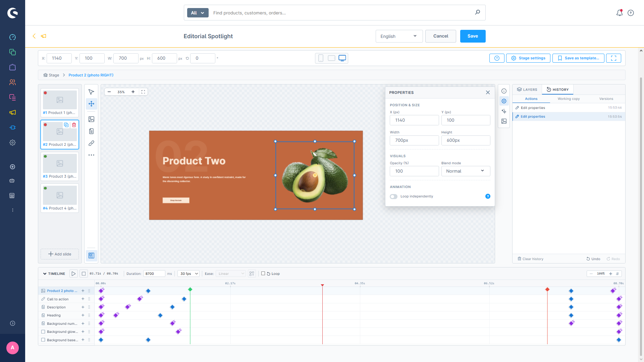This screenshot has width=644, height=362.
Task: Open the image side panel
Action: [x=504, y=121]
